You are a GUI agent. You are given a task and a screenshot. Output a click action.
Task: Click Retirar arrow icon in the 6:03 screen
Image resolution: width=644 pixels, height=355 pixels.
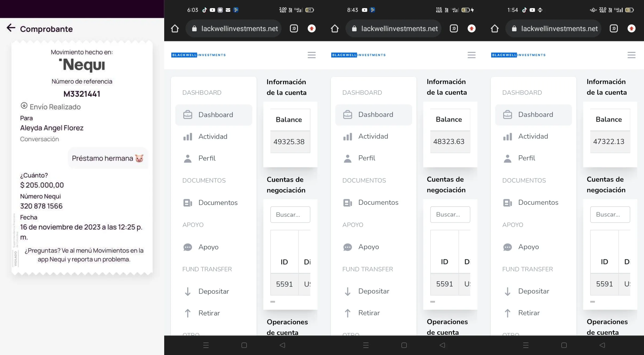pyautogui.click(x=188, y=313)
